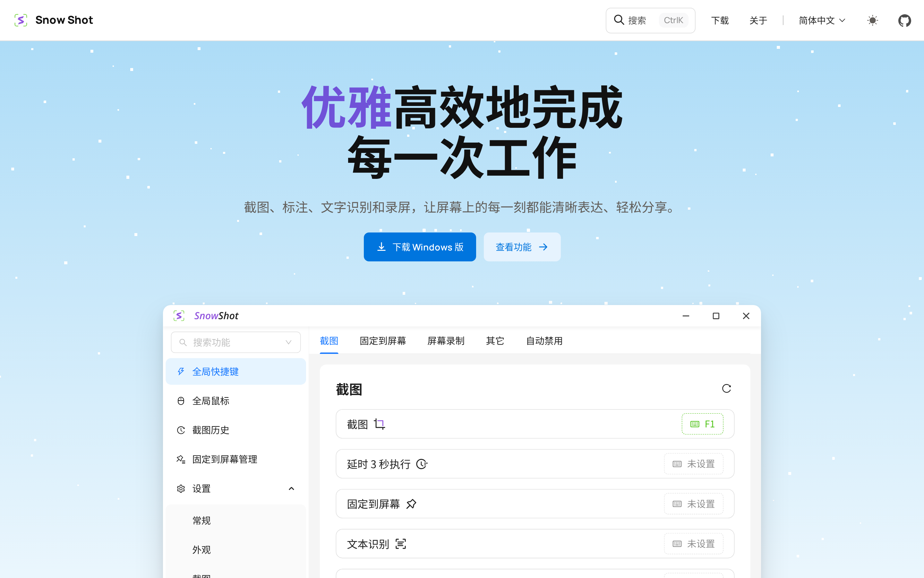Switch to the 屏幕录制 tab

point(446,341)
